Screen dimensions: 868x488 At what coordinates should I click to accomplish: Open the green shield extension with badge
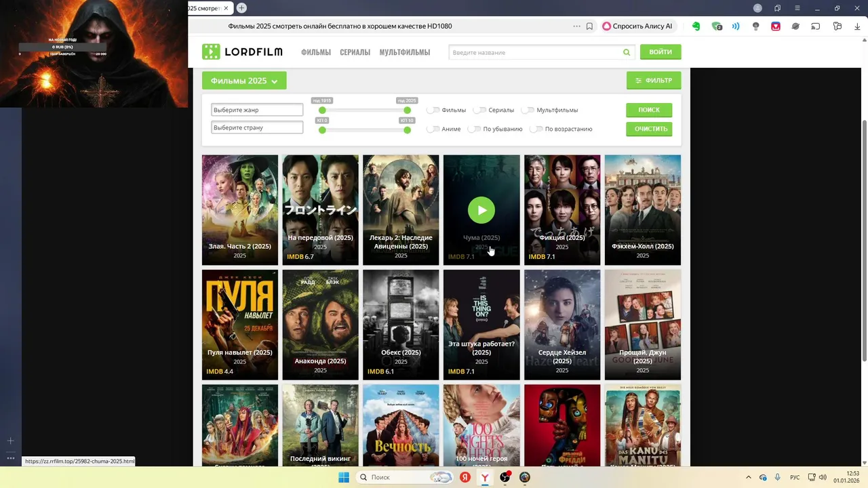[717, 26]
